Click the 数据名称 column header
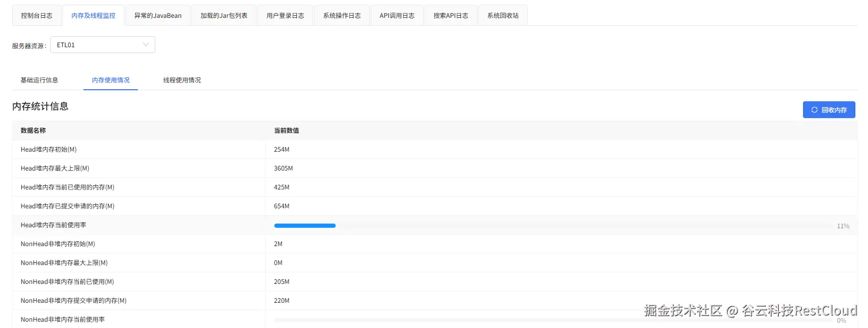The image size is (868, 328). 139,130
